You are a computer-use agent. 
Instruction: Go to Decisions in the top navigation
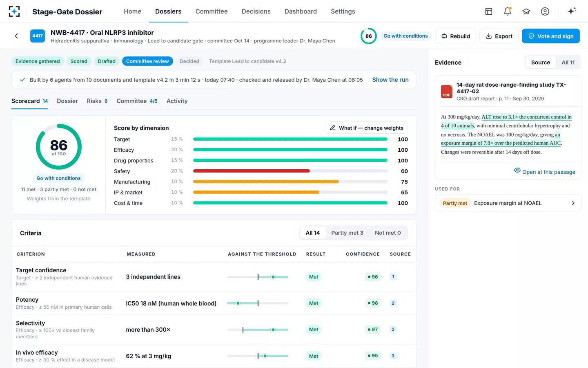256,11
